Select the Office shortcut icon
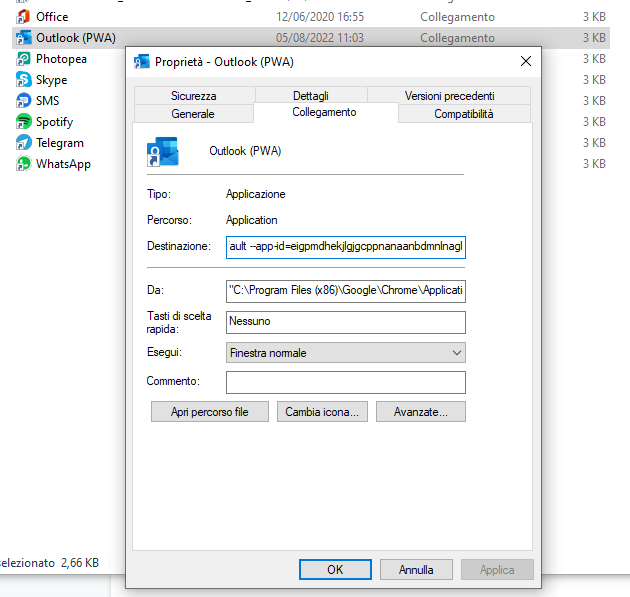 23,17
